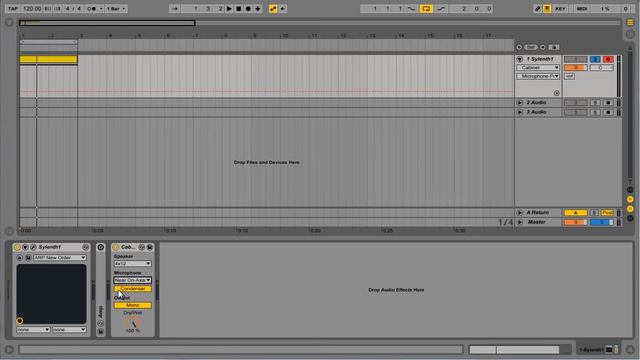Viewport: 640px width, 360px height.
Task: Fold the Sylenth1 device with the triangle
Action: [25, 247]
